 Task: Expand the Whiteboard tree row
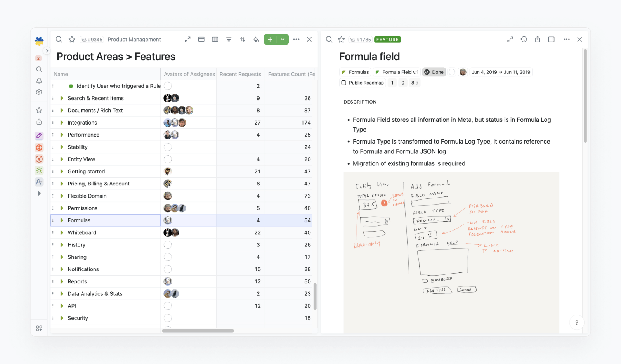pos(62,232)
